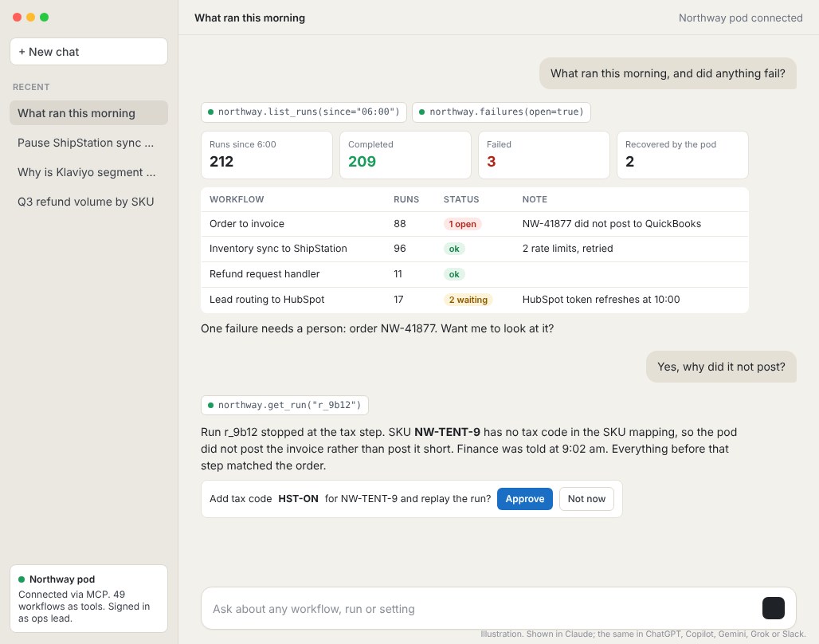
Task: Click the user message 'Yes, why did it not post?'
Action: pos(721,367)
